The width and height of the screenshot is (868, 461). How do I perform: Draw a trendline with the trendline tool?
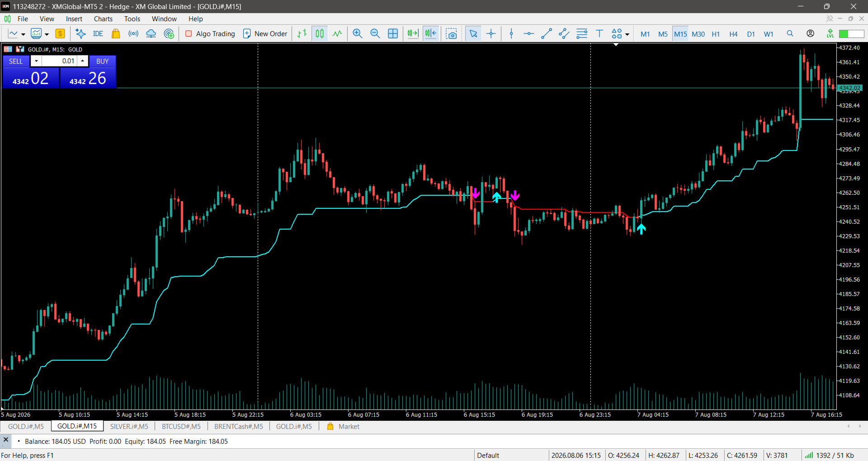(x=547, y=33)
